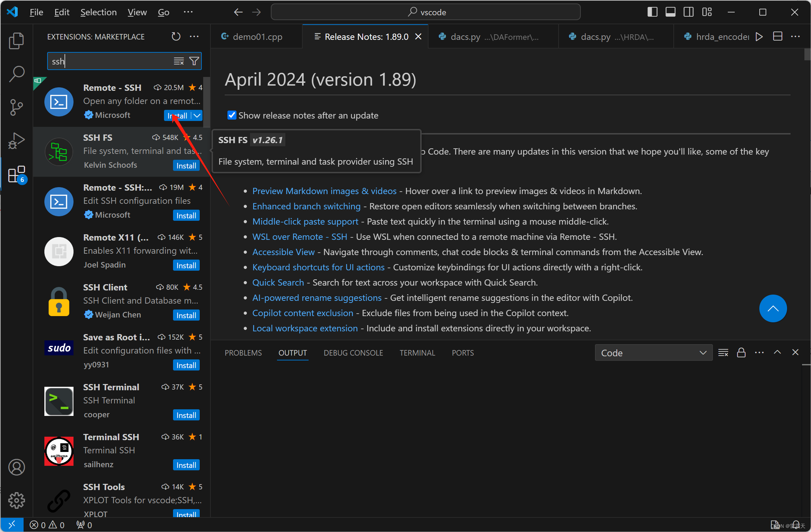The image size is (811, 532).
Task: Clear extensions search results
Action: tap(179, 61)
